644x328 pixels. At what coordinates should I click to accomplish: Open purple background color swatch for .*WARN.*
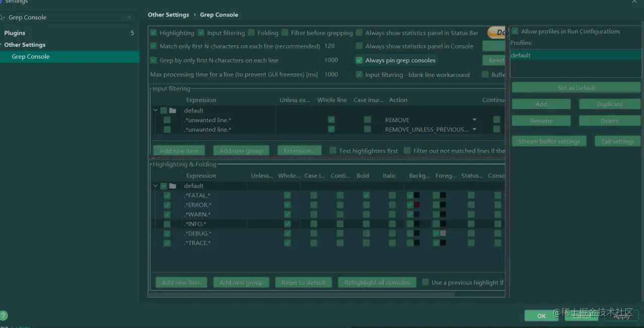417,214
